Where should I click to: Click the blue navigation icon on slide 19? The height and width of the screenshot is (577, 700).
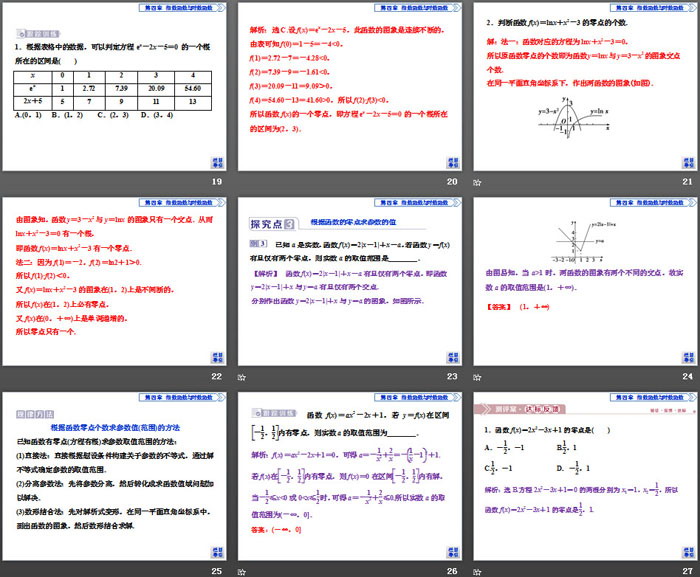point(217,163)
